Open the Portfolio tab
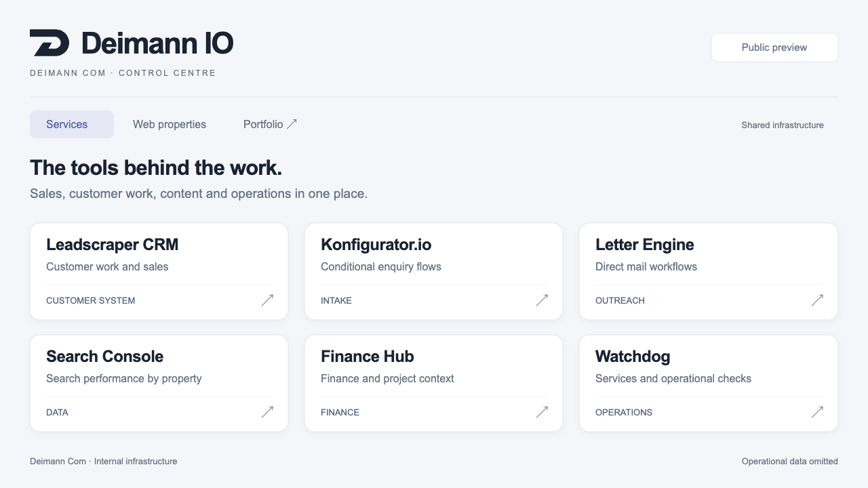868x488 pixels. 270,125
